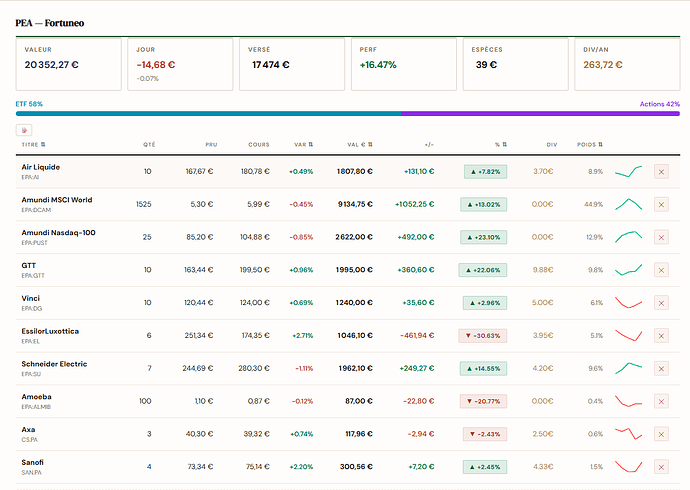Click the Amundi MSCI World green sparkline
The image size is (690, 490).
point(628,204)
